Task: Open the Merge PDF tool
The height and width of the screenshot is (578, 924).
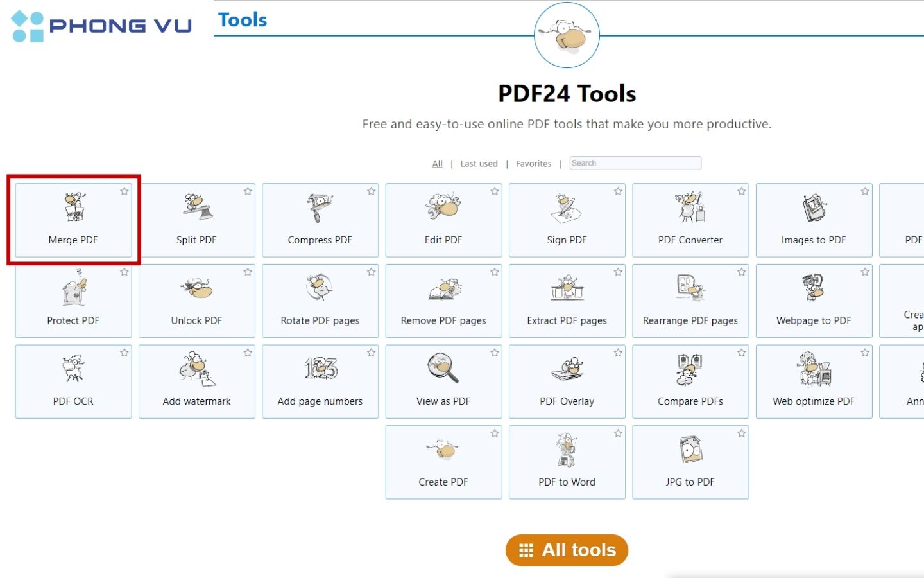Action: (73, 220)
